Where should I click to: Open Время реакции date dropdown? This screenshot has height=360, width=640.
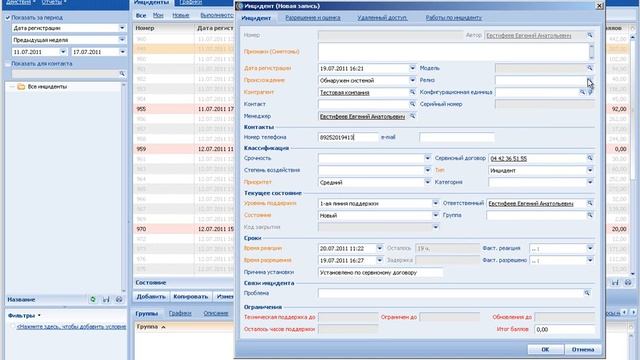(379, 248)
